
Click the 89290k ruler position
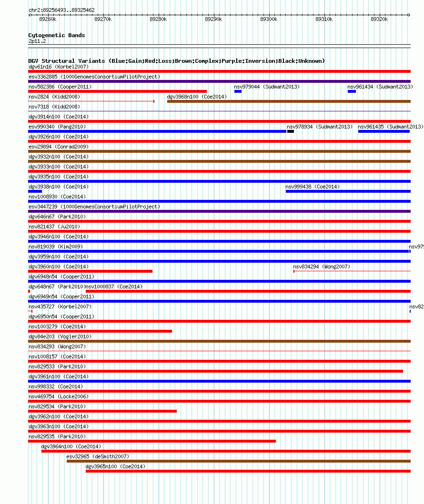pos(213,20)
